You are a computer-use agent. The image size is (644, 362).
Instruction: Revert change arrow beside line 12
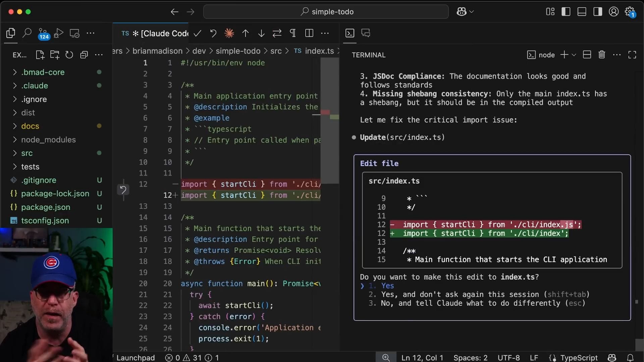pyautogui.click(x=123, y=190)
